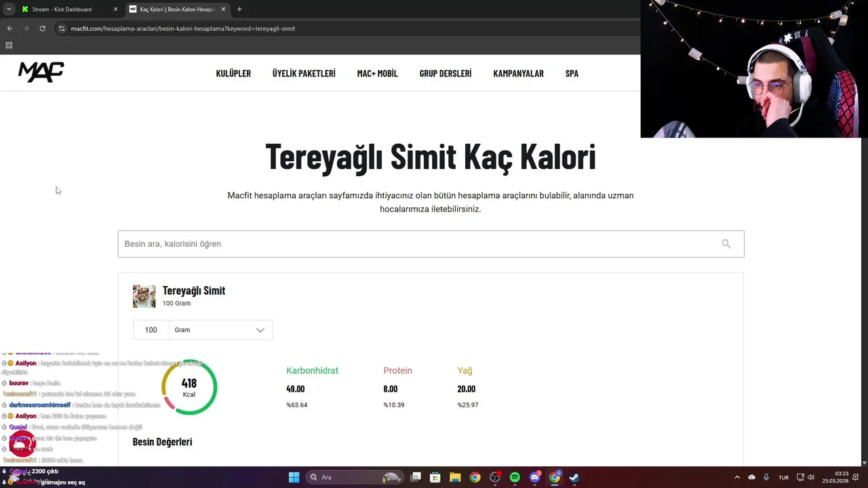868x488 pixels.
Task: Switch the TUR keyboard language indicator
Action: click(x=783, y=477)
